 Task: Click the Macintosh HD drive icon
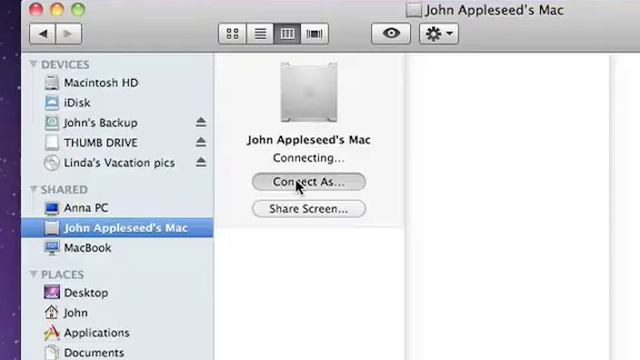[52, 82]
